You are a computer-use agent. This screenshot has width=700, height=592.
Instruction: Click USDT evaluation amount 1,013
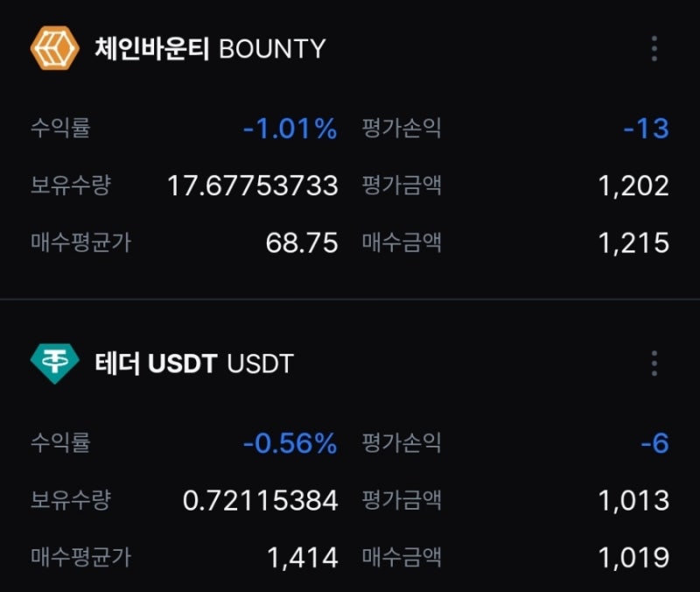coord(633,500)
